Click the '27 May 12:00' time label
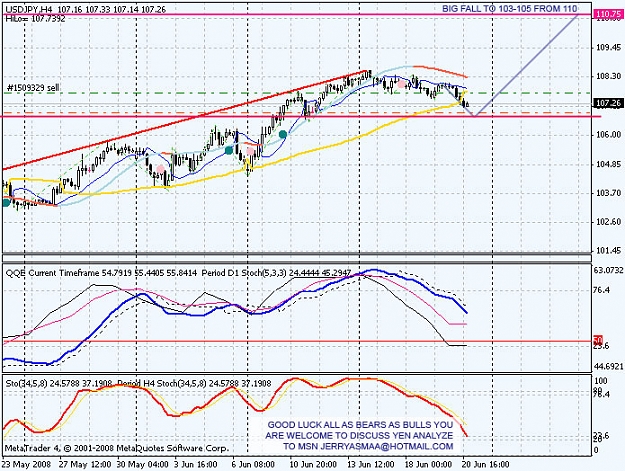The width and height of the screenshot is (625, 471). pos(85,465)
